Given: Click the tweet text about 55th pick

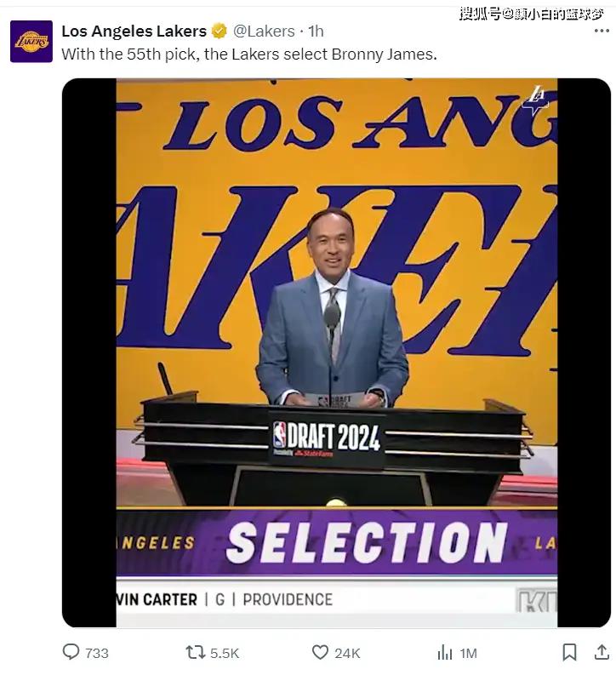Looking at the screenshot, I should click(x=249, y=54).
